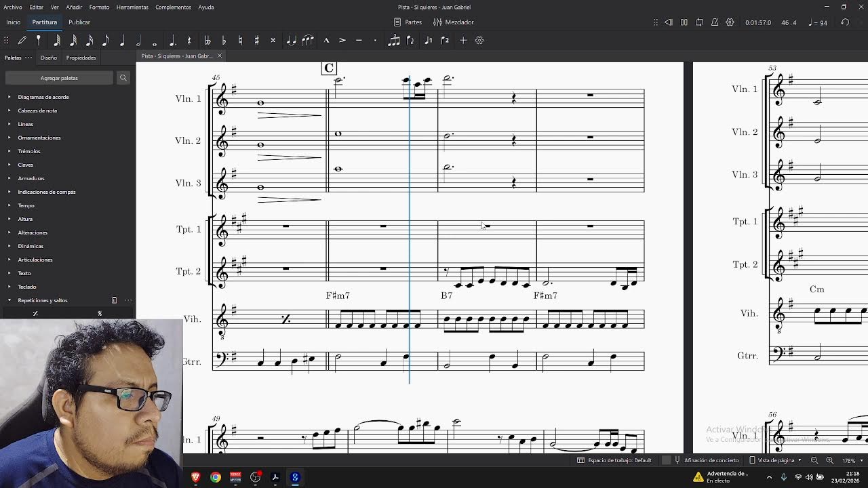Switch to voice 1
Screen dimensions: 868x488
click(428, 41)
